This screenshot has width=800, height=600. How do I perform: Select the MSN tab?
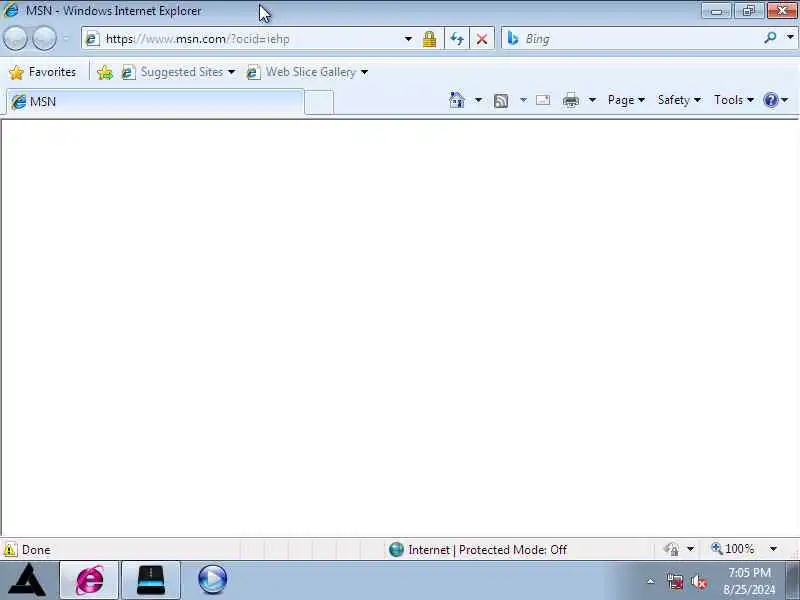pos(155,102)
